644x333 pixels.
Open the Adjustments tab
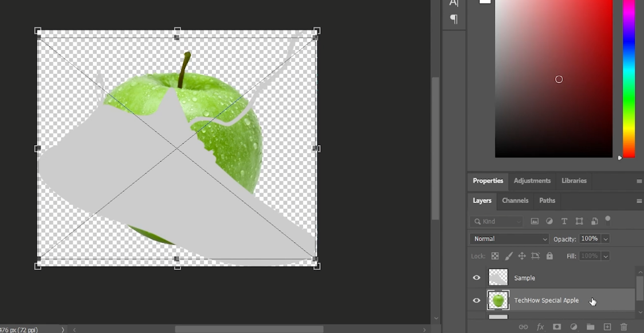click(532, 181)
